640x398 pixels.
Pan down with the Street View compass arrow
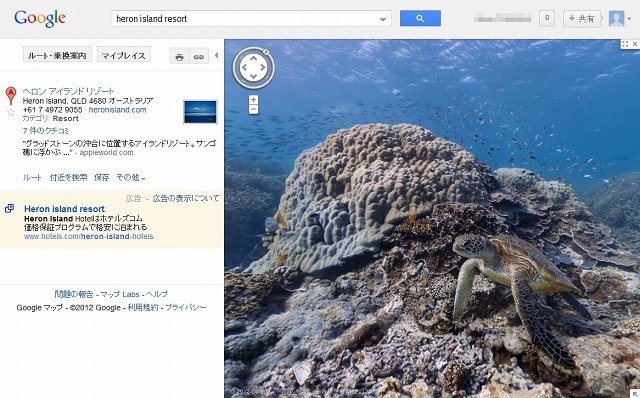click(253, 77)
